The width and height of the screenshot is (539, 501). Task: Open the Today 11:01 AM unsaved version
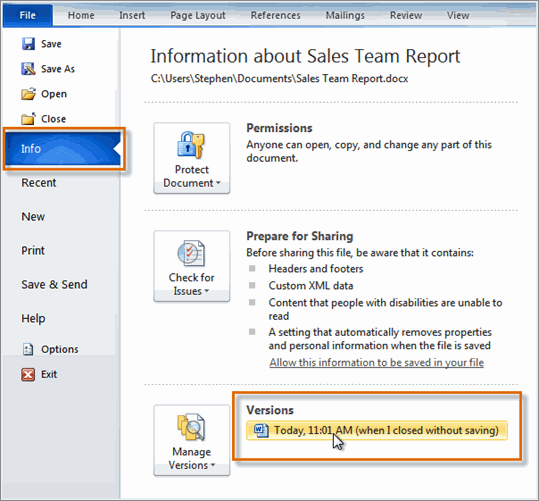tap(377, 430)
